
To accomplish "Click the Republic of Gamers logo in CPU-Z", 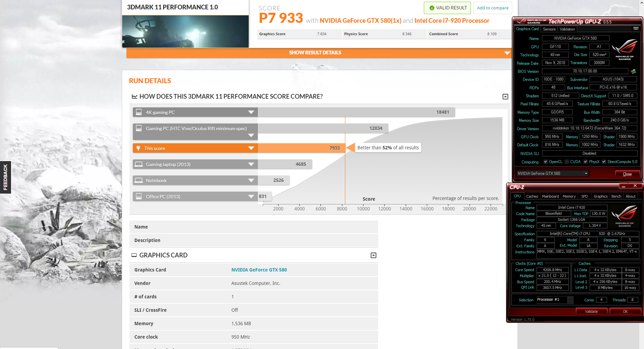I will 625,215.
